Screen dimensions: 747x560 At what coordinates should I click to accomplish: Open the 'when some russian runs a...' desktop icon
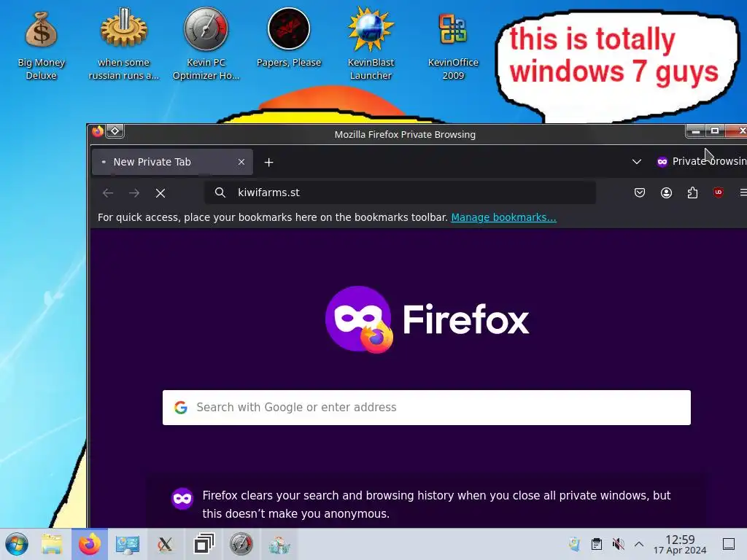(124, 44)
